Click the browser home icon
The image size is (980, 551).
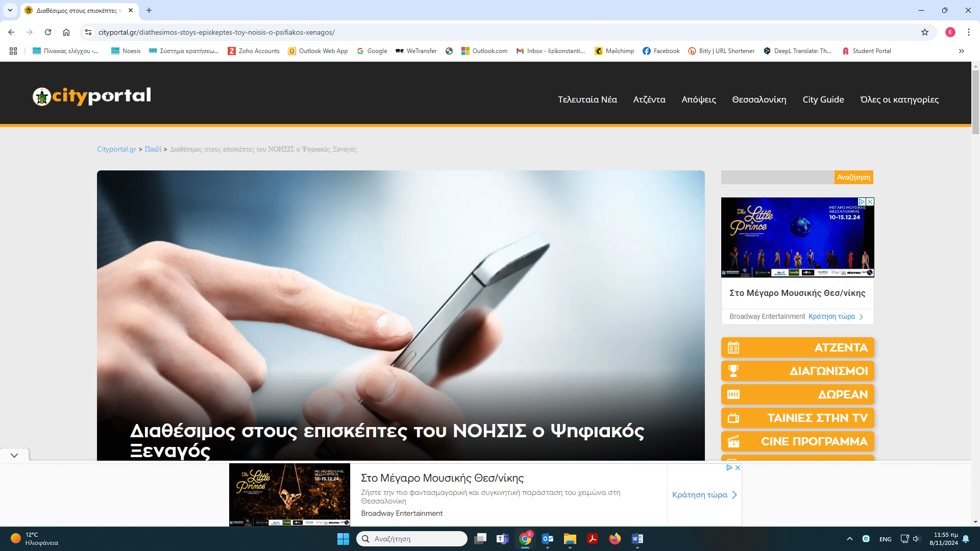coord(66,32)
